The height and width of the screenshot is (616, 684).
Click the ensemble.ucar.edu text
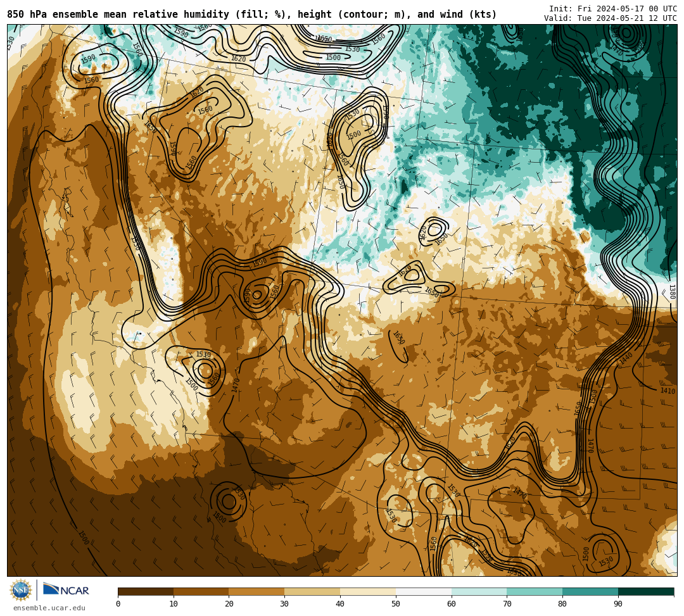pyautogui.click(x=49, y=608)
